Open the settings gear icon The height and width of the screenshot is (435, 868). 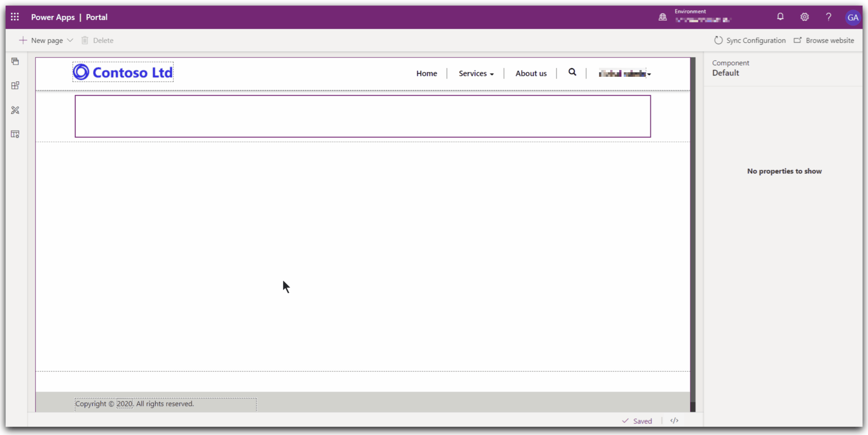[x=804, y=17]
